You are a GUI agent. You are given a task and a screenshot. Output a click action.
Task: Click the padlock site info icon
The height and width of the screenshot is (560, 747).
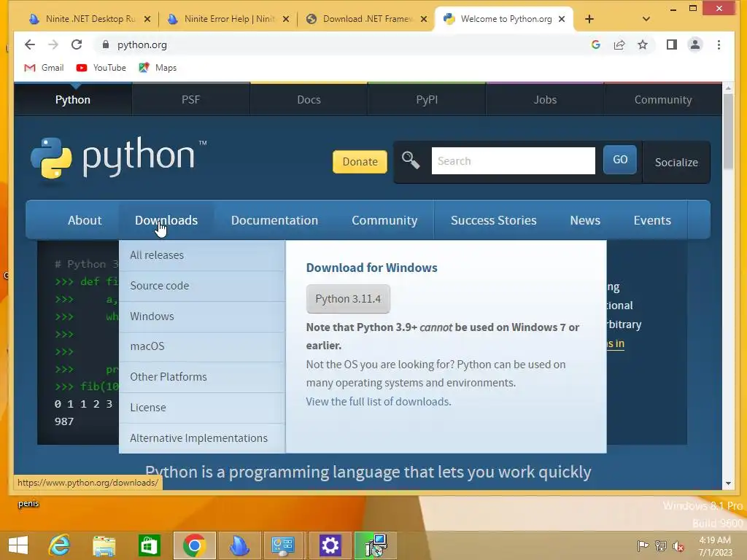click(x=105, y=44)
